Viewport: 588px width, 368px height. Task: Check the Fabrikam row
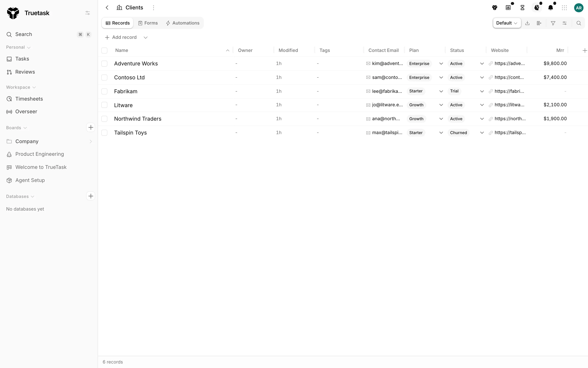point(104,91)
